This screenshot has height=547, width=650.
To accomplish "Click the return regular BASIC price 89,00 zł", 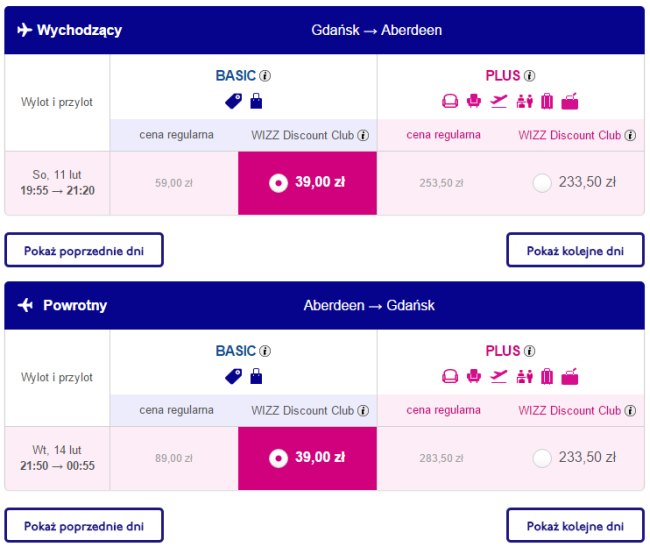I will [174, 458].
